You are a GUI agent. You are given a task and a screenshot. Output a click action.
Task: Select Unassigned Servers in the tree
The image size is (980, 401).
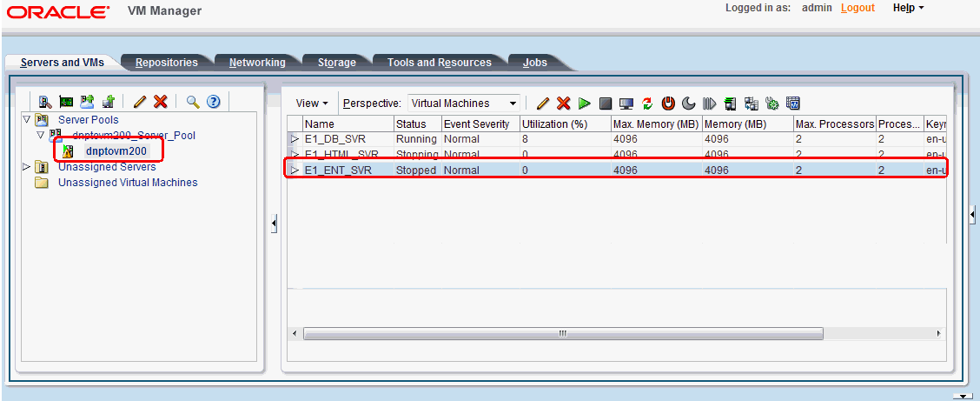pos(107,167)
